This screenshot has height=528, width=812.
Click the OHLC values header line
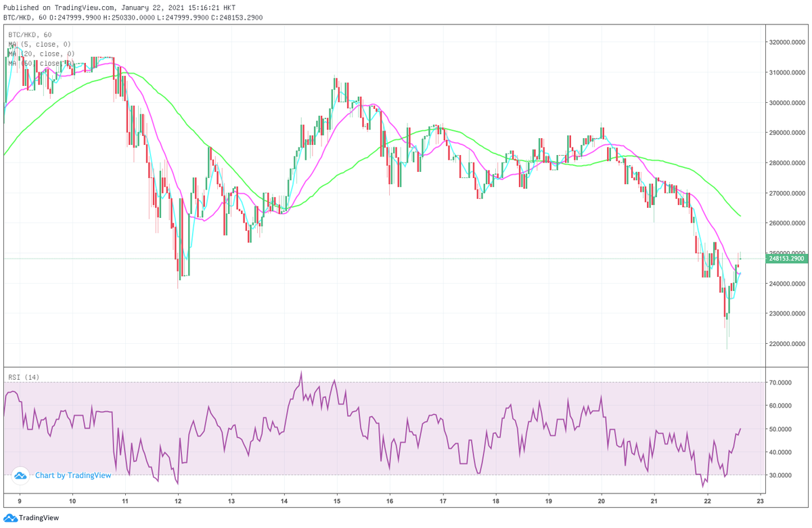133,17
